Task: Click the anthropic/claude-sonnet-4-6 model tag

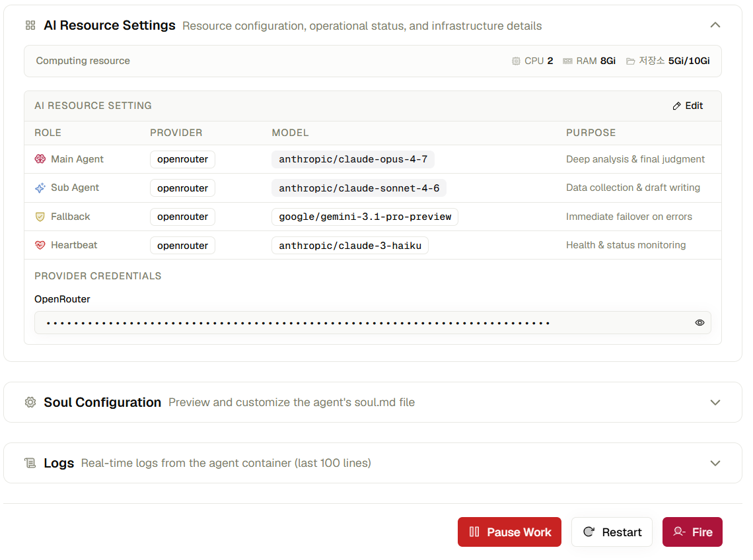Action: click(359, 188)
